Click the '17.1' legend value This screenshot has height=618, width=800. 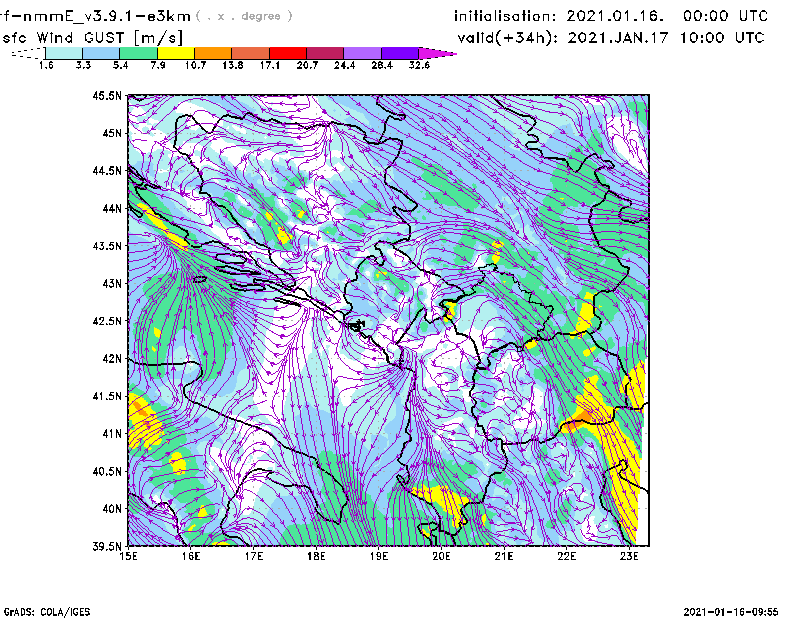pyautogui.click(x=269, y=65)
